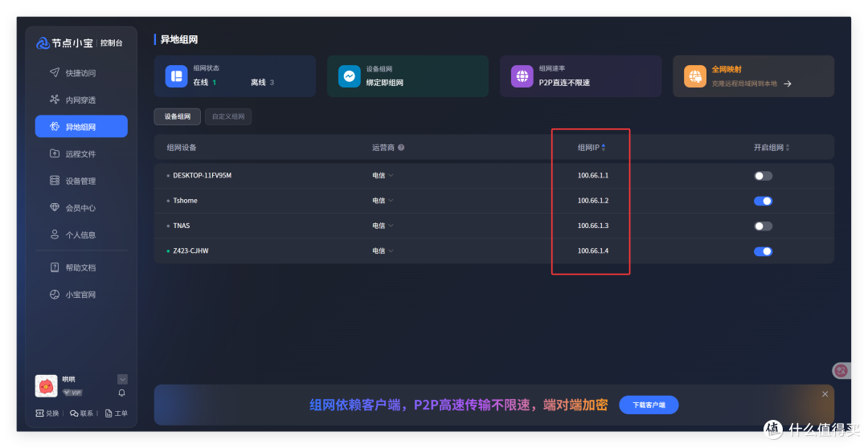This screenshot has width=868, height=448.
Task: Enable 组网 toggle for TNAS
Action: [x=763, y=226]
